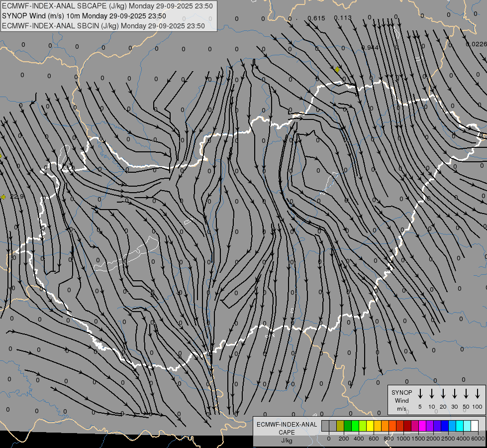Select the bright green CAPE legend swatch

355,426
